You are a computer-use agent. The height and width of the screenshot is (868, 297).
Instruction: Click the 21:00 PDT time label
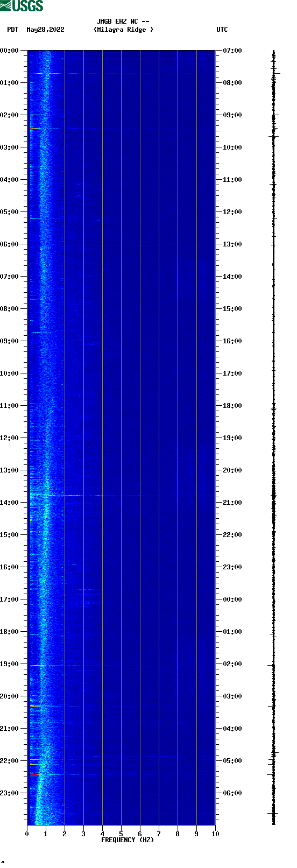tap(10, 729)
